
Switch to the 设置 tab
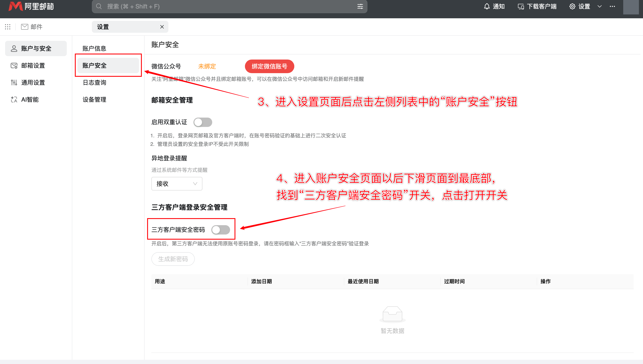[x=130, y=27]
